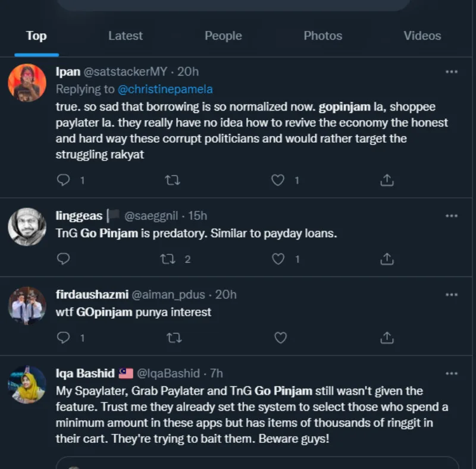Share linggeas's tweet
Screen dimensions: 476x469
[387, 259]
